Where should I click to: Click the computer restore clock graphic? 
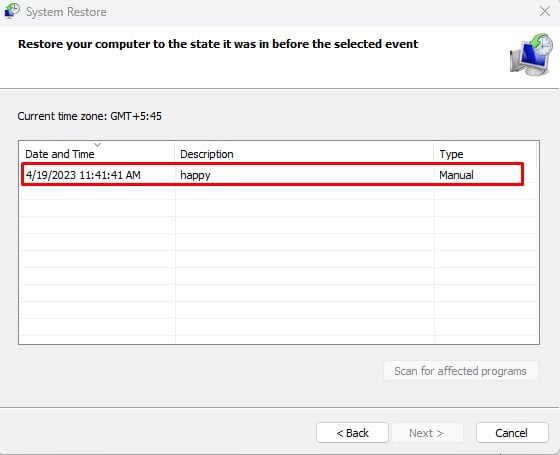(x=531, y=54)
